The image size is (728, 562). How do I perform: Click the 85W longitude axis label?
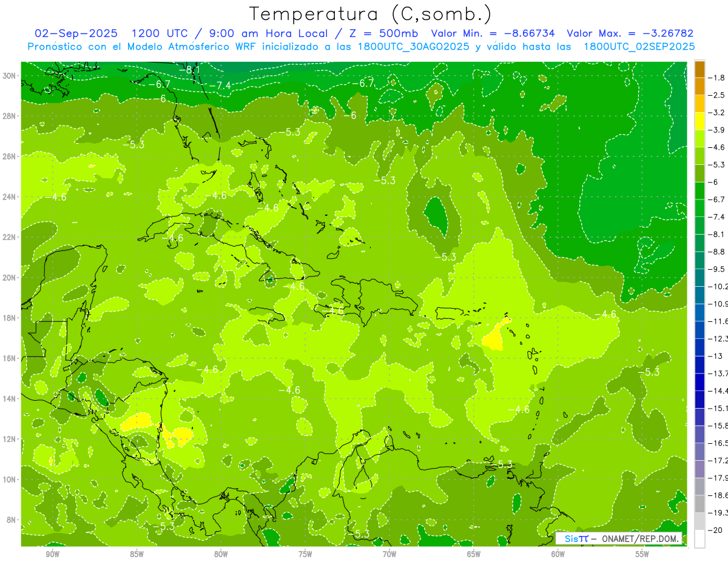click(136, 555)
